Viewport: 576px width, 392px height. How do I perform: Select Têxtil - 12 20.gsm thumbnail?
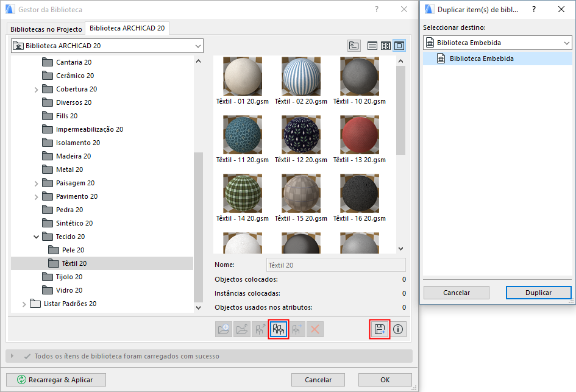click(301, 135)
